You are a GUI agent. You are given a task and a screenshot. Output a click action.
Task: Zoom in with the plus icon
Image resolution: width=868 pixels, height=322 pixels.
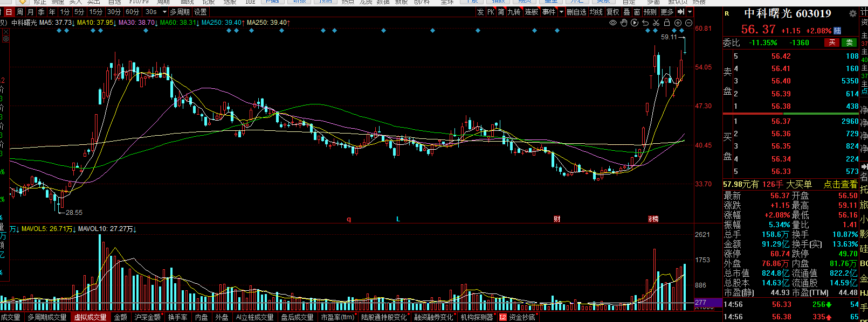pyautogui.click(x=678, y=23)
